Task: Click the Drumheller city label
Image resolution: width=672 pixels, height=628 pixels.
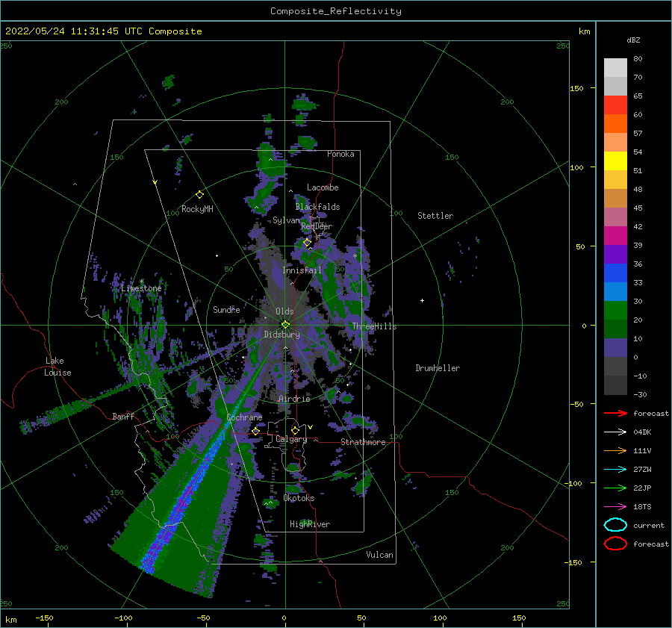Action: (438, 368)
